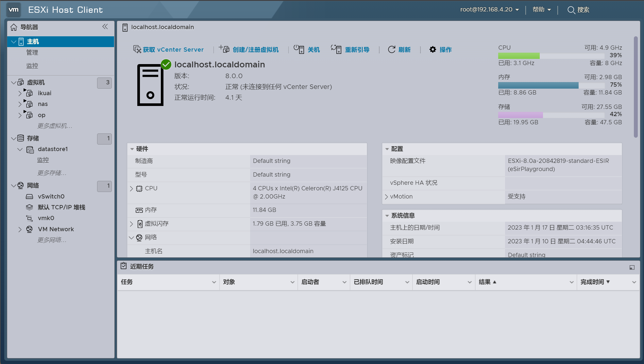644x364 pixels.
Task: Expand the nas VM node
Action: tap(20, 104)
